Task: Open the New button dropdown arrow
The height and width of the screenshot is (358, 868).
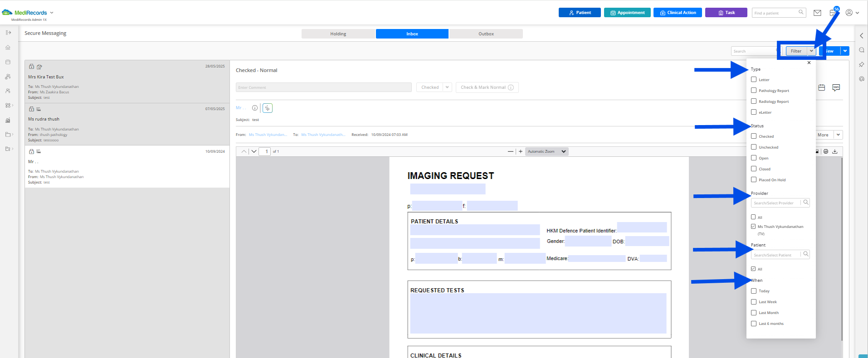Action: (845, 51)
